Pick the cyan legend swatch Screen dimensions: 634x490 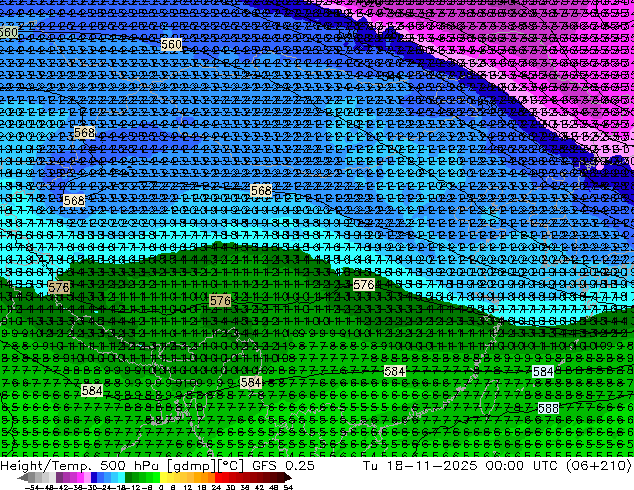[121, 477]
